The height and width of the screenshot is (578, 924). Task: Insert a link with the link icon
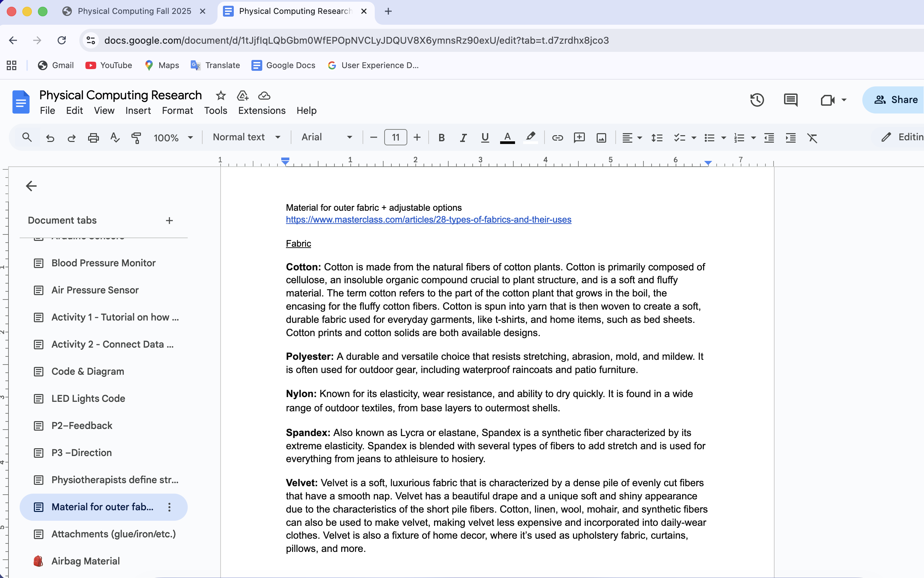[x=557, y=138]
